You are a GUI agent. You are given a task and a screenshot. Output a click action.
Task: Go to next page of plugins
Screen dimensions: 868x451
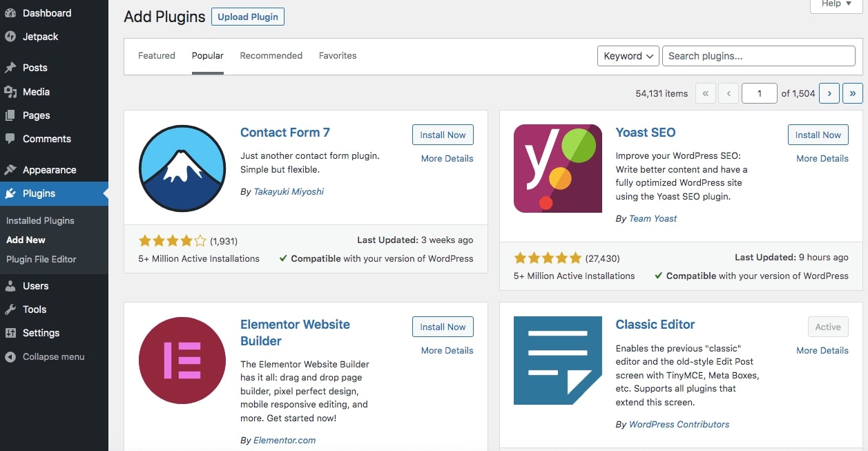tap(829, 93)
